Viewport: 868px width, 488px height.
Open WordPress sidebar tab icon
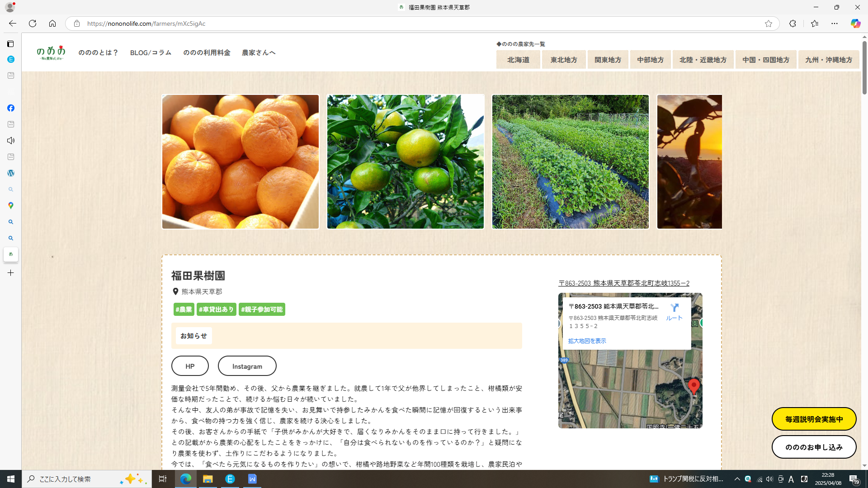click(x=11, y=173)
